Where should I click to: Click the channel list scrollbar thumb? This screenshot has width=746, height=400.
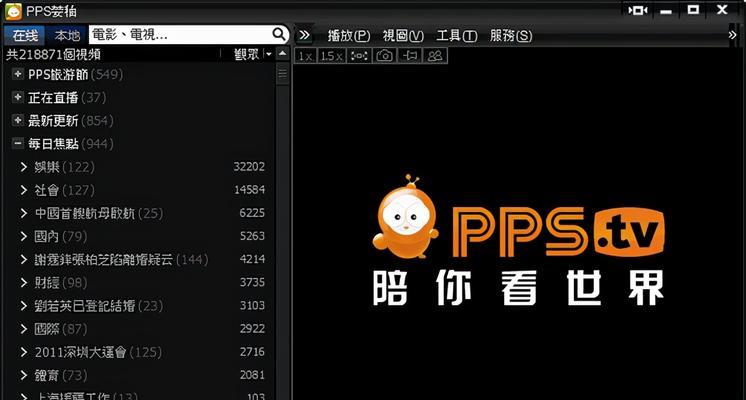coord(283,75)
